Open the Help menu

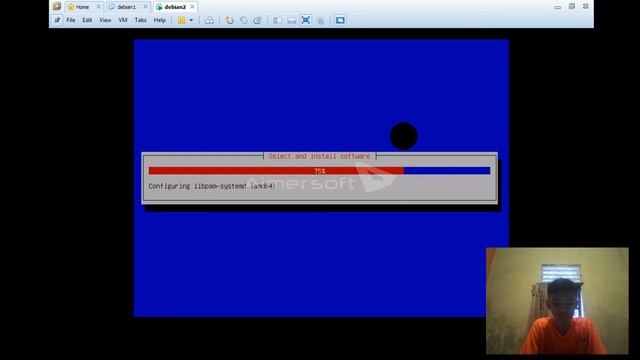pyautogui.click(x=160, y=20)
